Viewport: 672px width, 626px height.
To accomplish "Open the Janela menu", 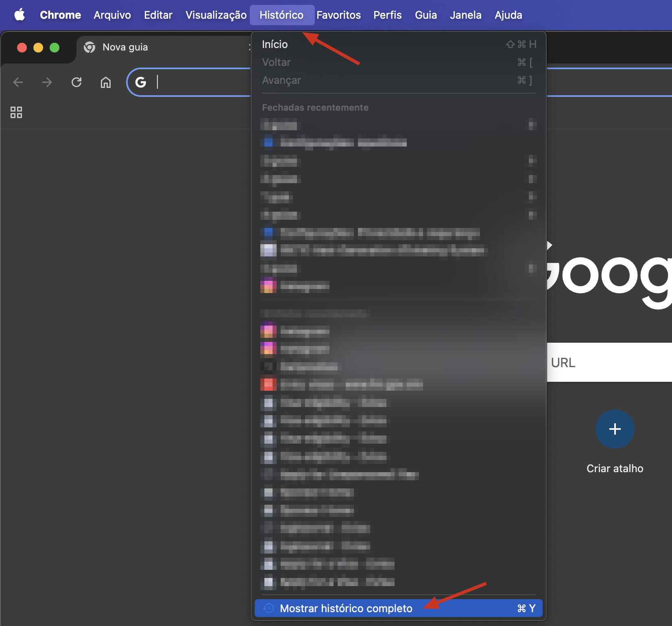I will pyautogui.click(x=465, y=15).
